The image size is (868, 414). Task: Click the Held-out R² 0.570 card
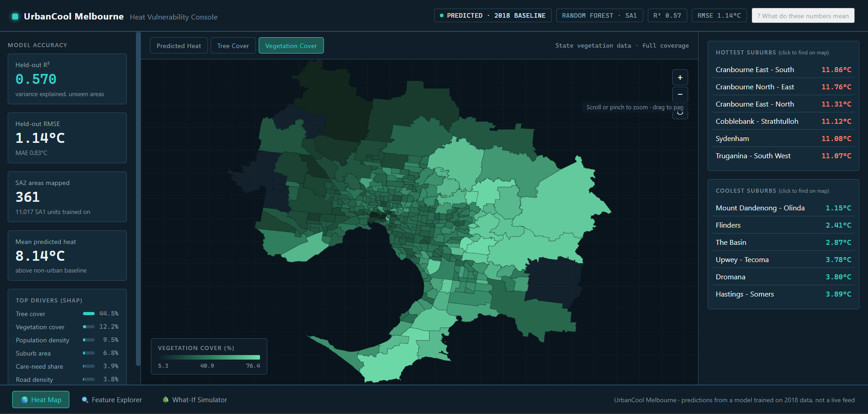[67, 79]
